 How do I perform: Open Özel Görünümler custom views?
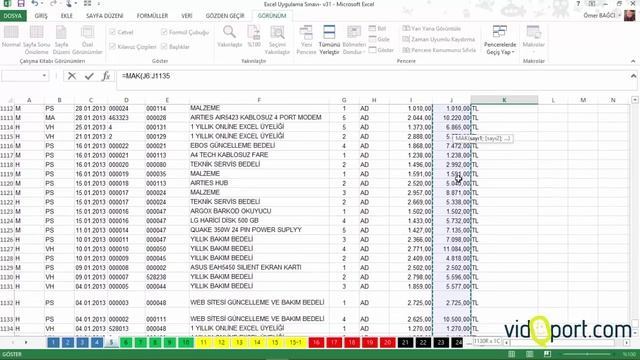(x=87, y=40)
